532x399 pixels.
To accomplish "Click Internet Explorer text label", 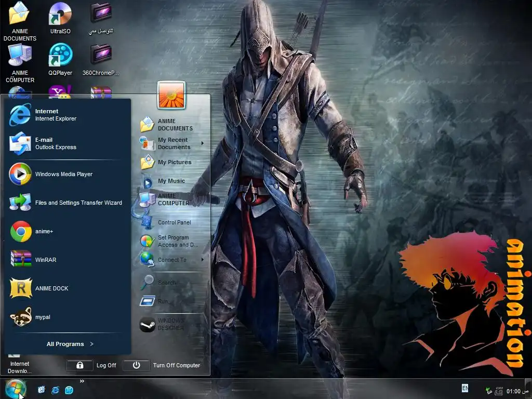I will [x=56, y=118].
